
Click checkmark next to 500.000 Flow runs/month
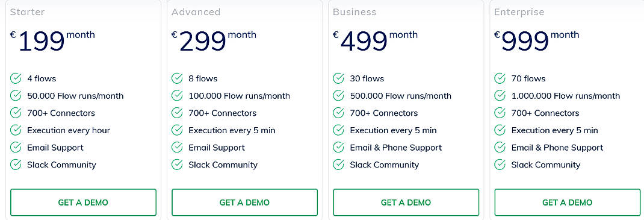click(x=338, y=95)
